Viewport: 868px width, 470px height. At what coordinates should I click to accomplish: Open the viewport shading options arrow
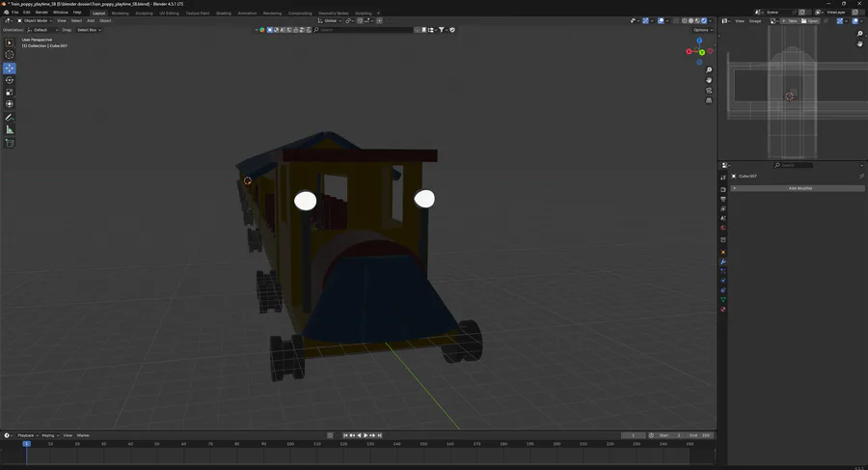pyautogui.click(x=710, y=21)
